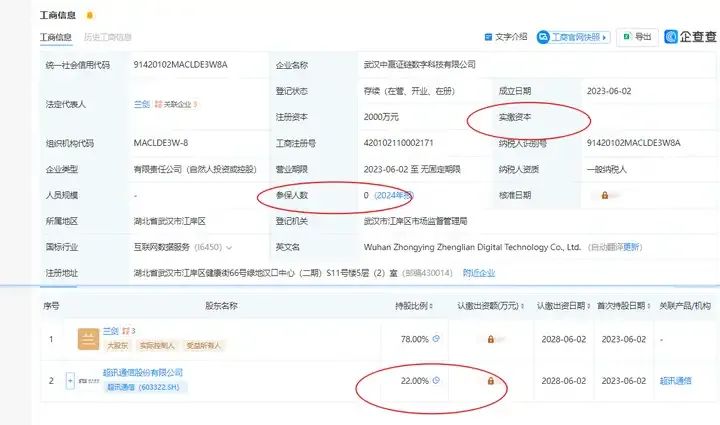Open 工商官网快照 snapshot button

574,37
